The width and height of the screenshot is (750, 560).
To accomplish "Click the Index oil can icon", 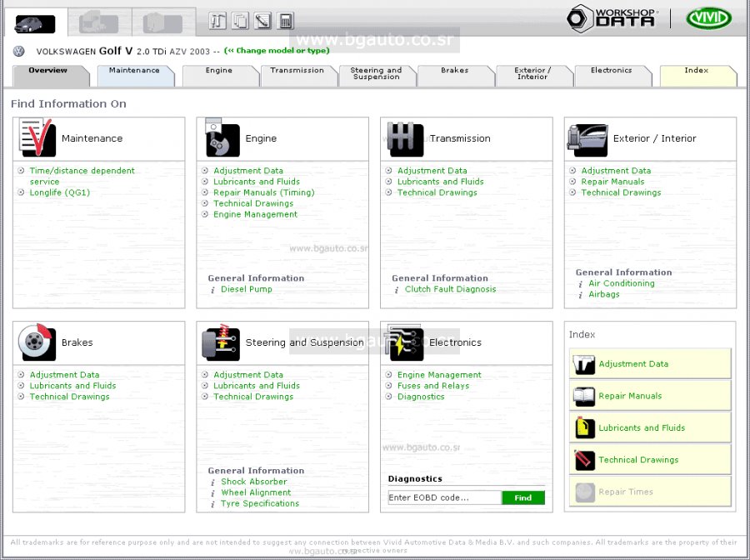I will pos(584,428).
